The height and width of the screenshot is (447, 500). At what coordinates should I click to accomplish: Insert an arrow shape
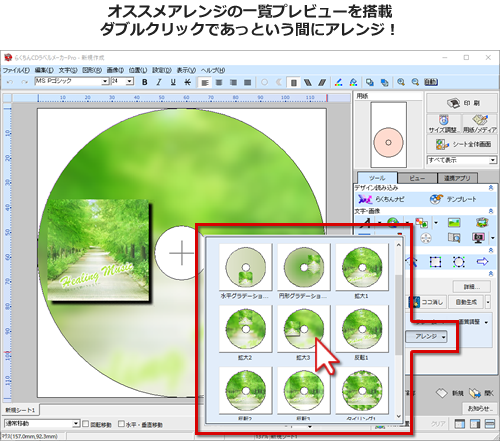(x=482, y=262)
